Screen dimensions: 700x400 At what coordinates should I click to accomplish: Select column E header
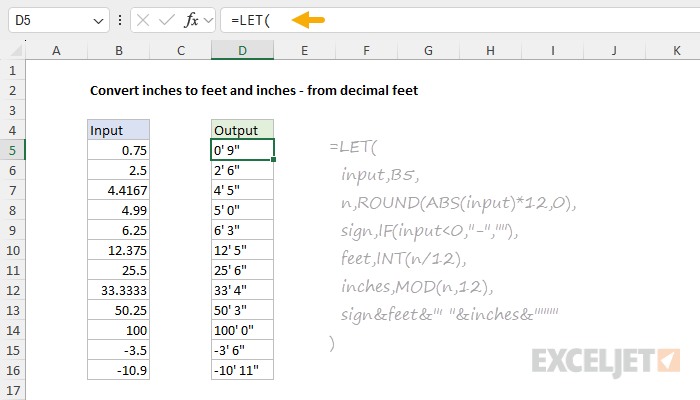[304, 50]
